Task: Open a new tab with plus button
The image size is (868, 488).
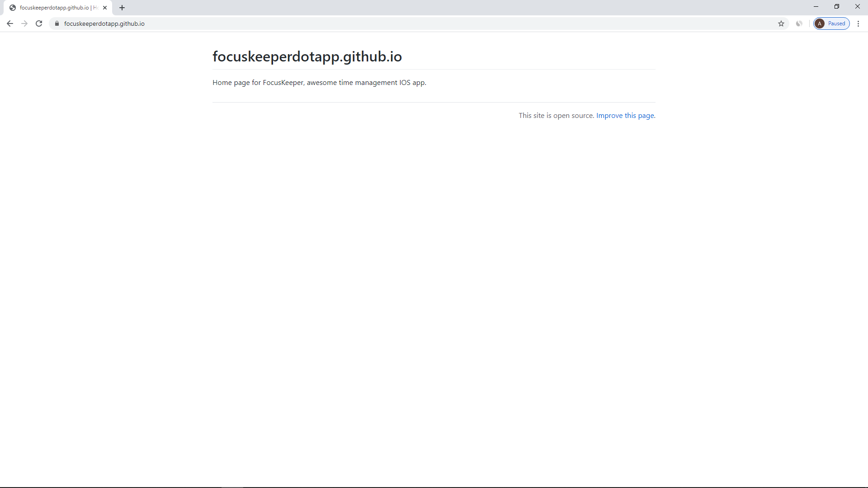Action: click(122, 8)
